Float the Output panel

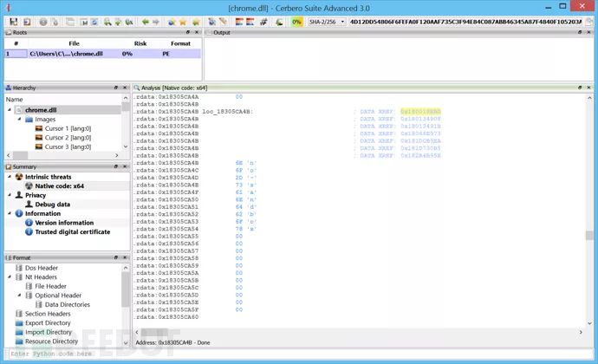[580, 32]
